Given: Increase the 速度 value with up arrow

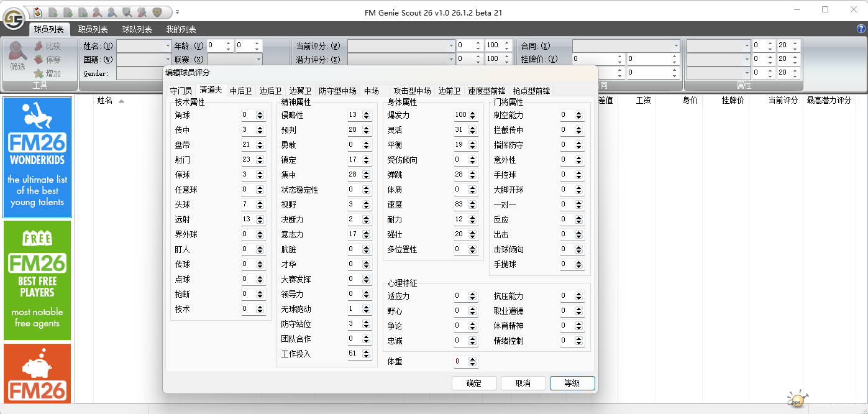Looking at the screenshot, I should 473,202.
